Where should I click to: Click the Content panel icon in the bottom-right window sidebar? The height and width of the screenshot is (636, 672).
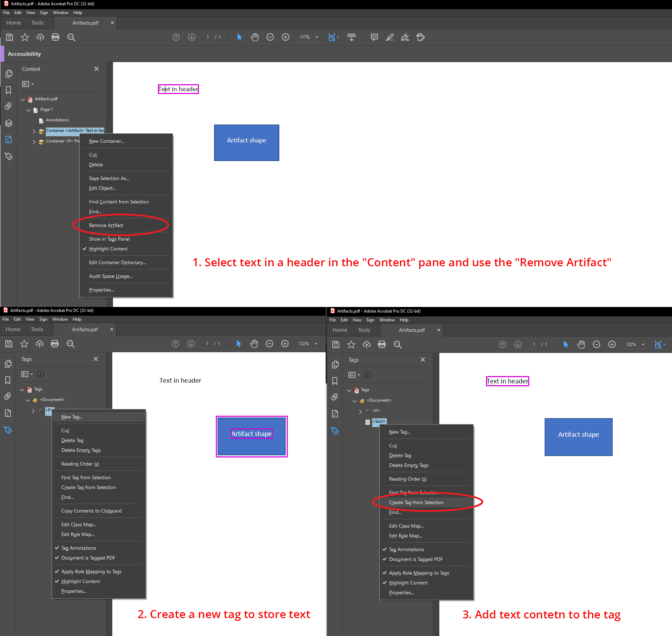(335, 414)
